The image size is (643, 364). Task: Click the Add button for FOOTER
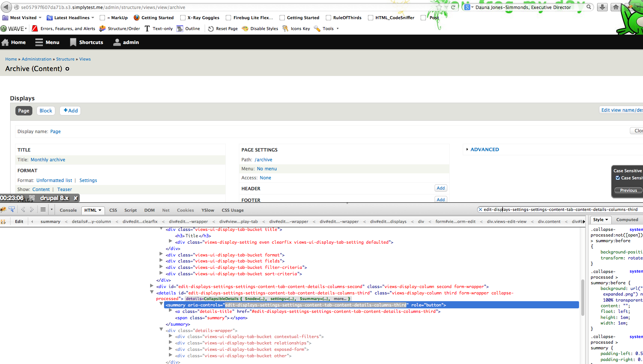coord(441,199)
